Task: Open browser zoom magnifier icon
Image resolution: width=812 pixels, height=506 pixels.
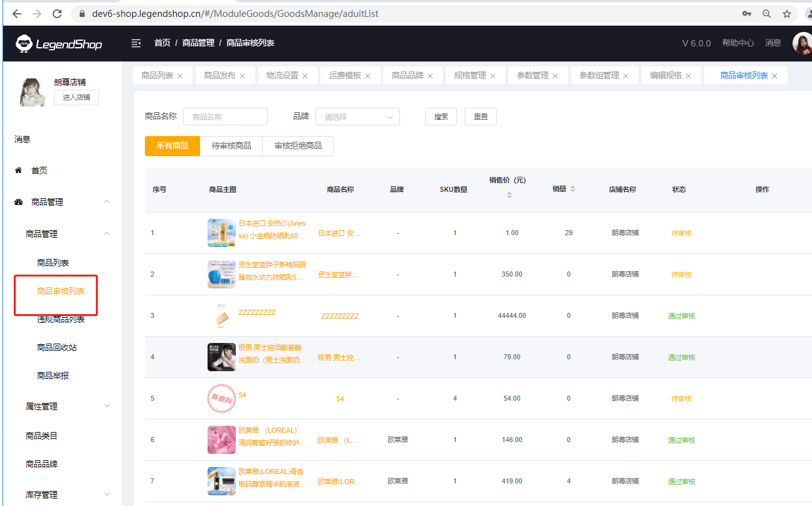Action: 767,13
